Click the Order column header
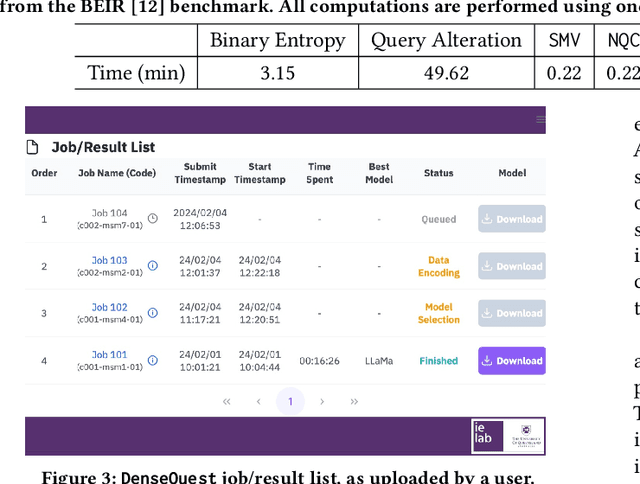 44,173
